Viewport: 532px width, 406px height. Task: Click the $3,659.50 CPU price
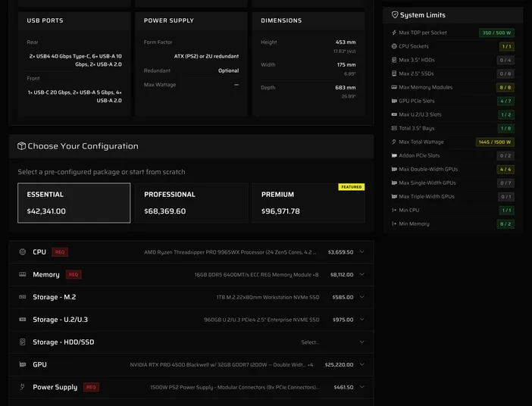point(340,252)
